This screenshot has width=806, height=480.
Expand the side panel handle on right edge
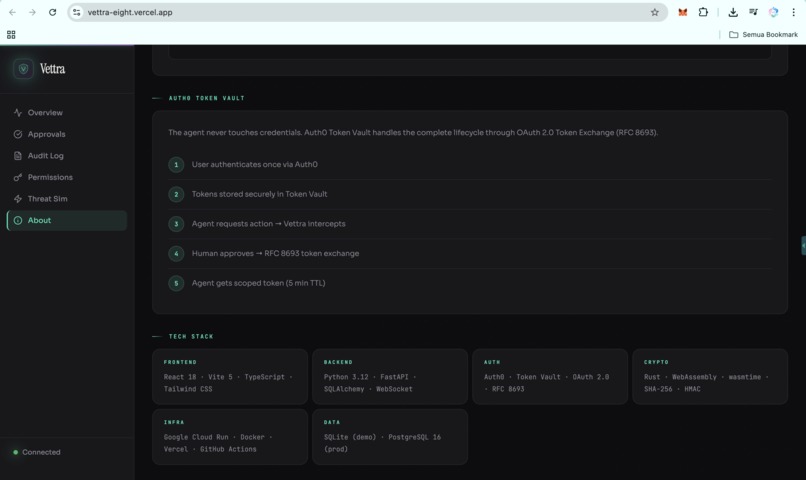point(803,246)
